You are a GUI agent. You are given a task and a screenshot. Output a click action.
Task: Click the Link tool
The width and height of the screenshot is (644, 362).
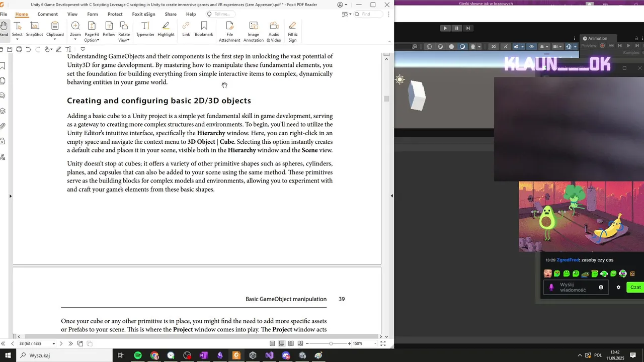[186, 29]
